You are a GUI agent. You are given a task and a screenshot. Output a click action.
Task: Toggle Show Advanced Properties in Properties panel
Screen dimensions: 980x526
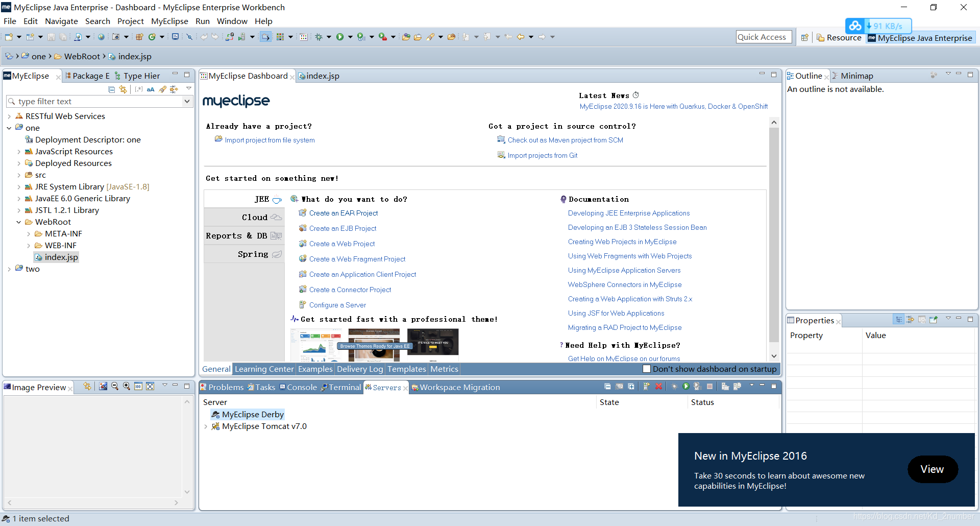point(910,320)
